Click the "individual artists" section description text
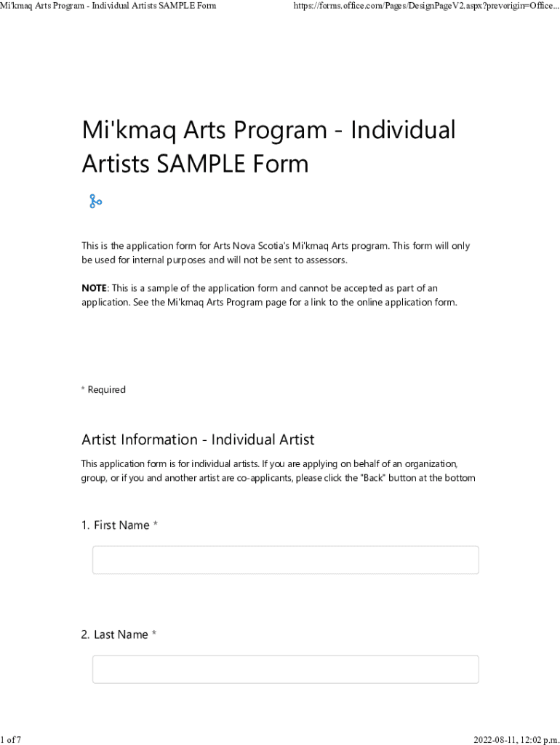 [x=269, y=463]
